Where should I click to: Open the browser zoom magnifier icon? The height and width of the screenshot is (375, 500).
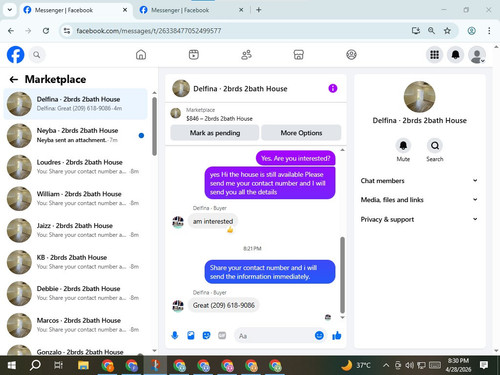point(431,31)
